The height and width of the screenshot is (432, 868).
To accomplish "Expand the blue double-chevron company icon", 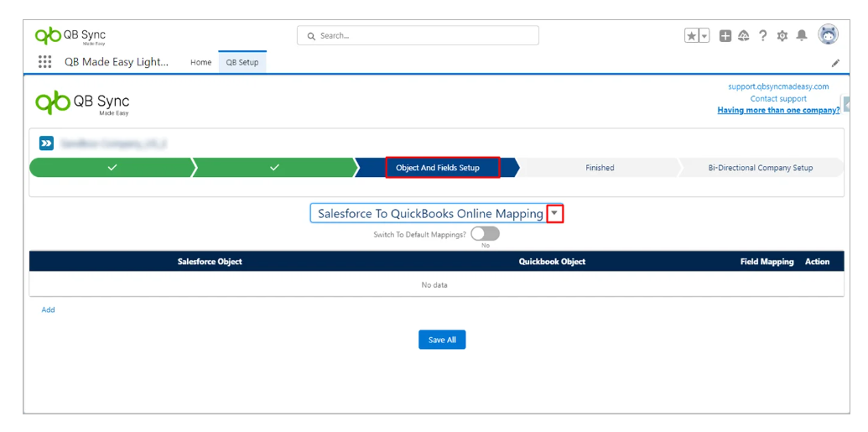I will [46, 143].
